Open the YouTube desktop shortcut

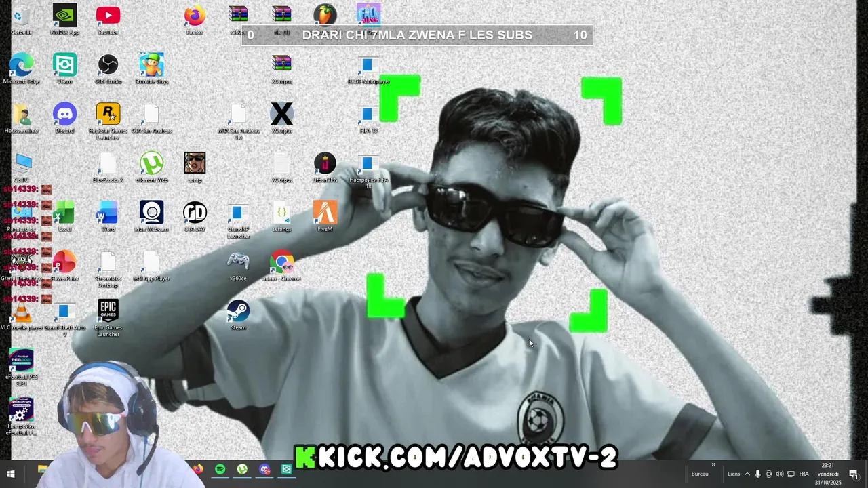point(108,20)
